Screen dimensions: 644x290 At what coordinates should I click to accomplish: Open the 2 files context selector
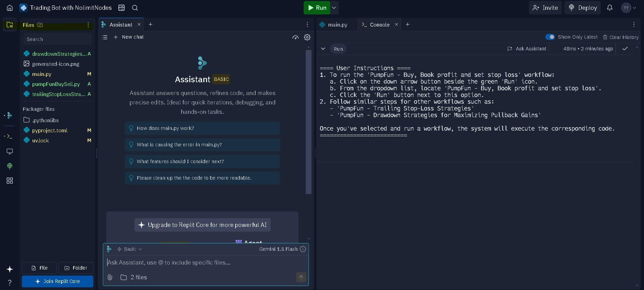(134, 277)
